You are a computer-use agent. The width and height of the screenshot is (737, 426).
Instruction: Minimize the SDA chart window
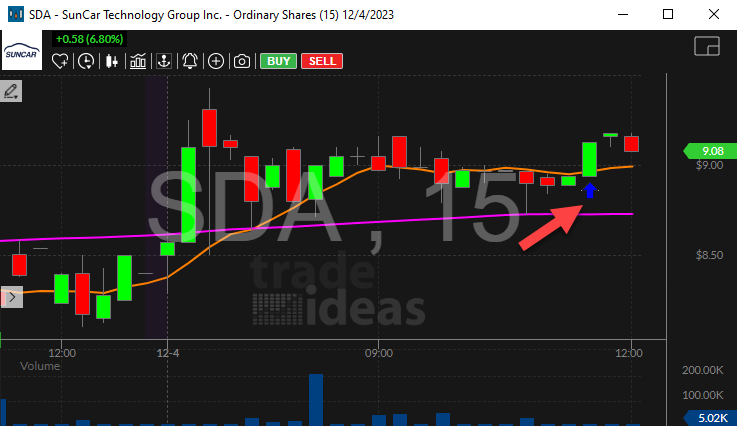click(623, 15)
